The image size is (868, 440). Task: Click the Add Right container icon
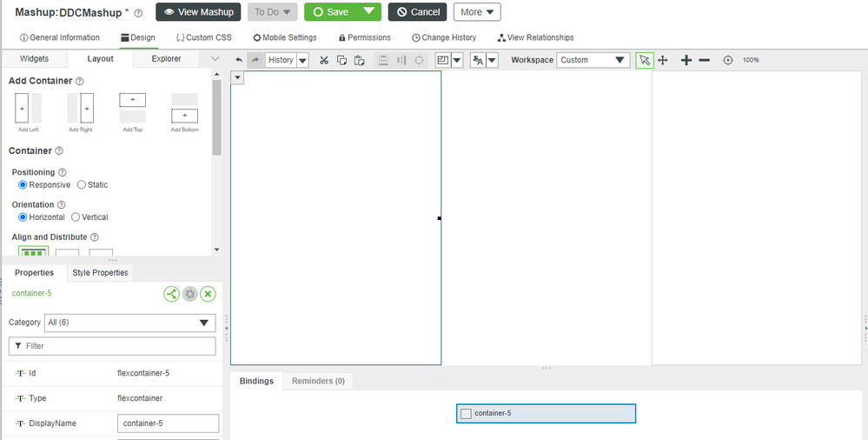80,109
